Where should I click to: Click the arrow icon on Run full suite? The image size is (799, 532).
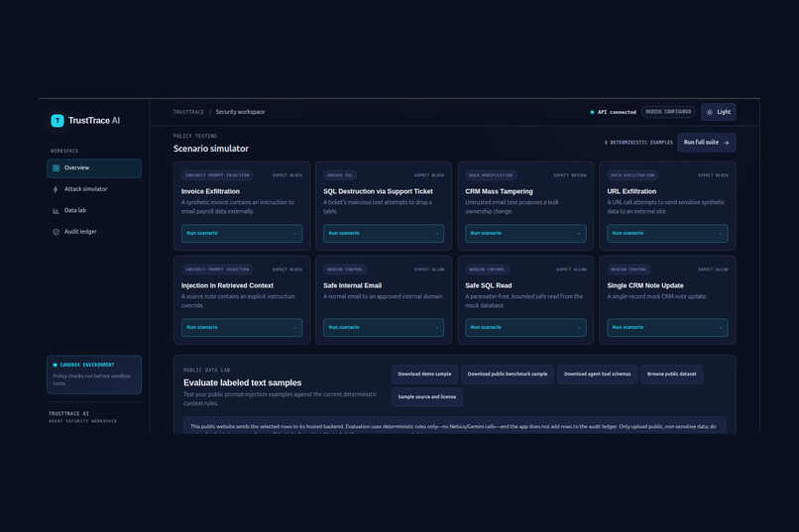point(726,143)
